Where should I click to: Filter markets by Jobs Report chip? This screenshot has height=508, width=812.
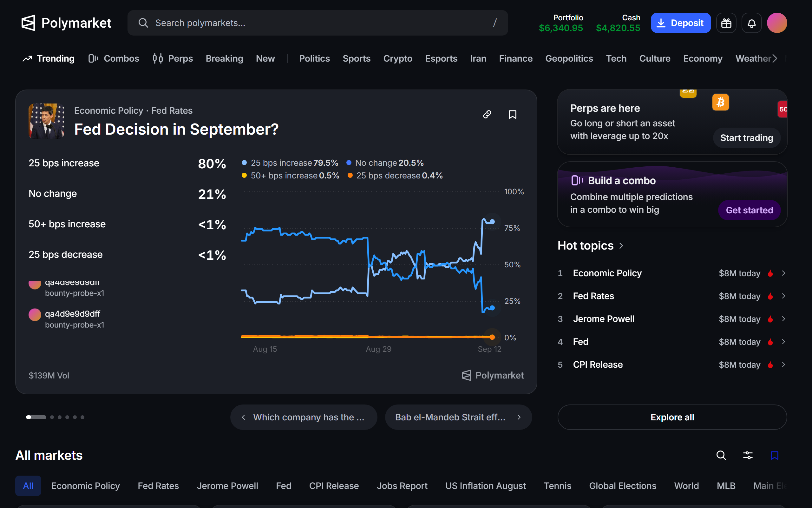[402, 485]
